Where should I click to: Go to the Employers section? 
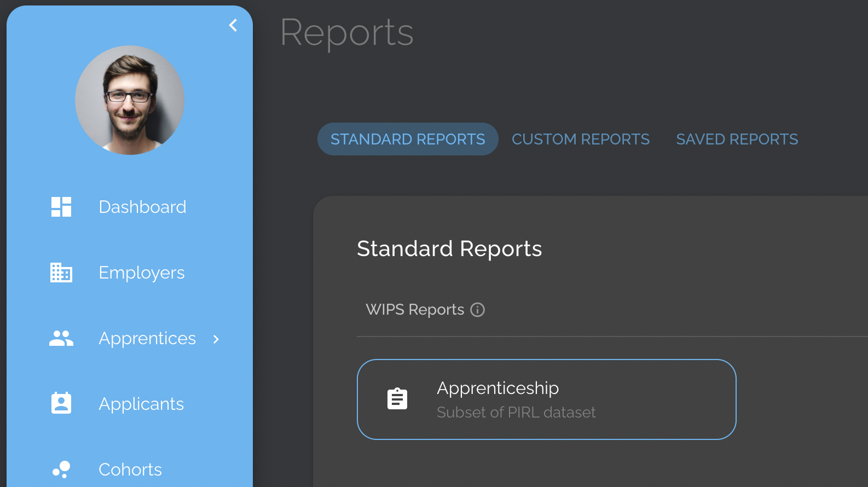coord(141,273)
